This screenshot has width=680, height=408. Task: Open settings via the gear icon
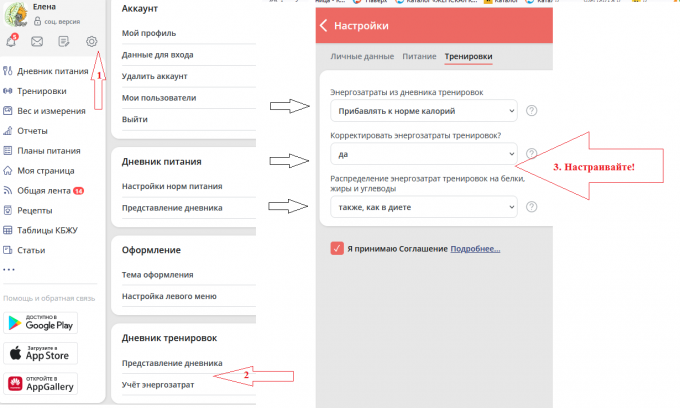92,42
